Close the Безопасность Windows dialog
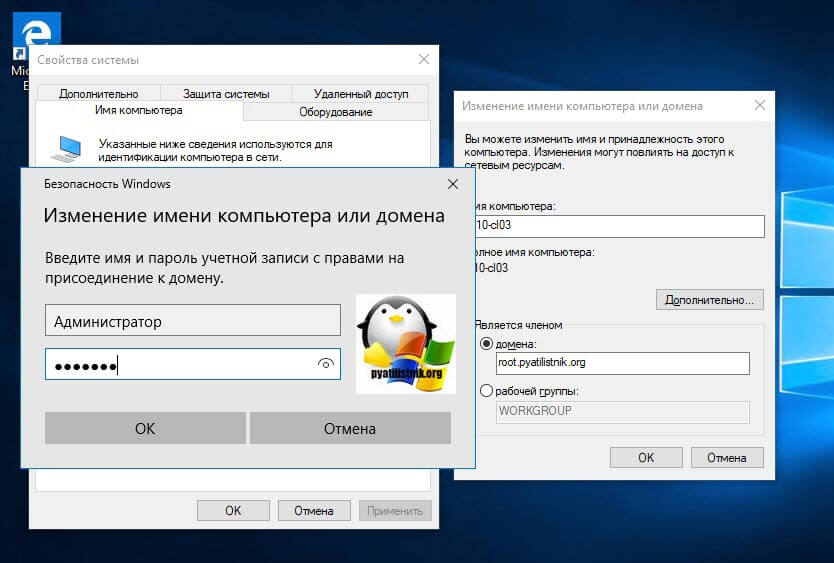The height and width of the screenshot is (563, 834). (453, 184)
